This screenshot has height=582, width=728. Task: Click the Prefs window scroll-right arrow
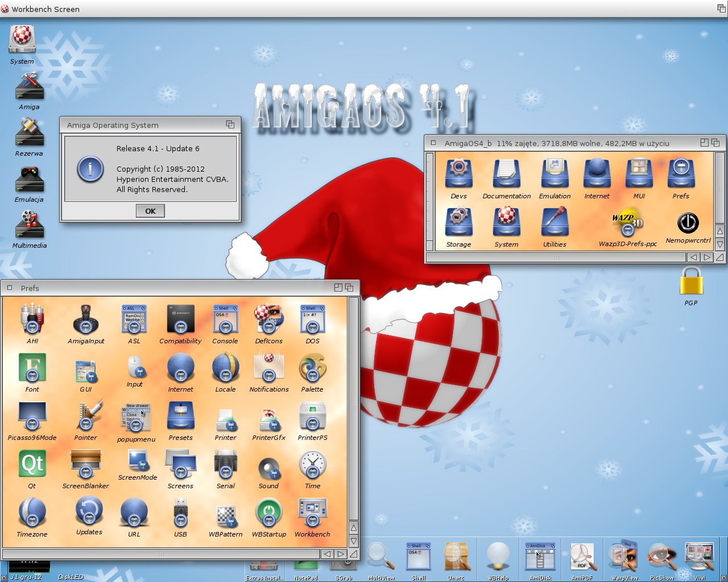coord(340,554)
